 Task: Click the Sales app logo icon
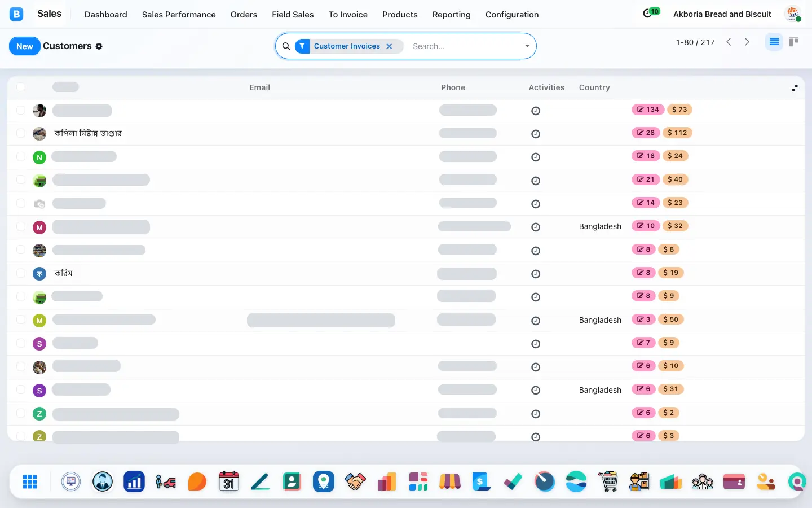(16, 14)
